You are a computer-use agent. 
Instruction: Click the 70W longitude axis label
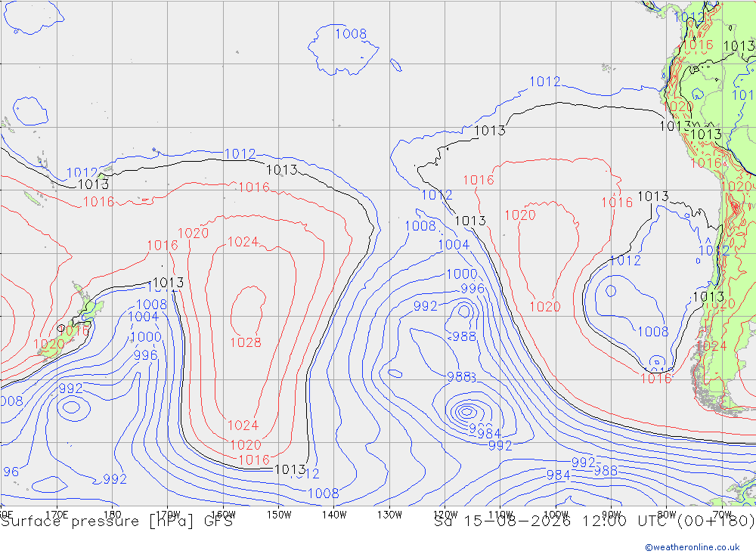point(722,514)
